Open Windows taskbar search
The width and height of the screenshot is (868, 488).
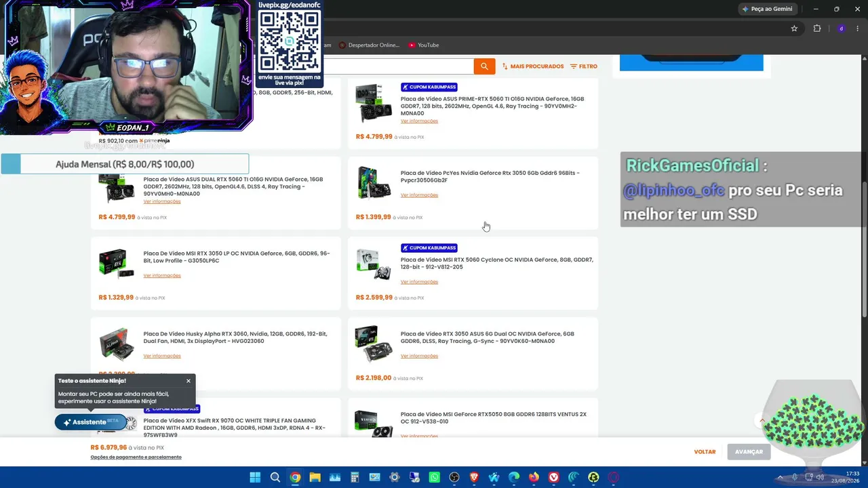click(275, 477)
